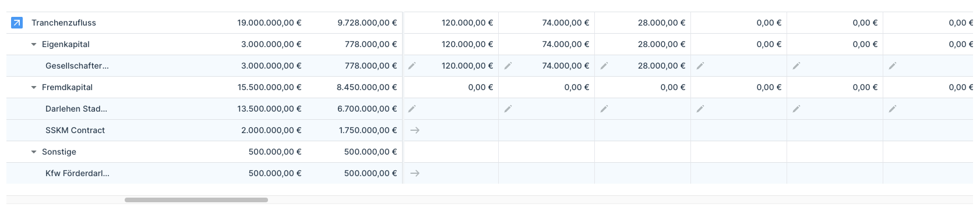
Task: Click the arrow icon in Kfw Förderdarl... row
Action: pos(415,173)
